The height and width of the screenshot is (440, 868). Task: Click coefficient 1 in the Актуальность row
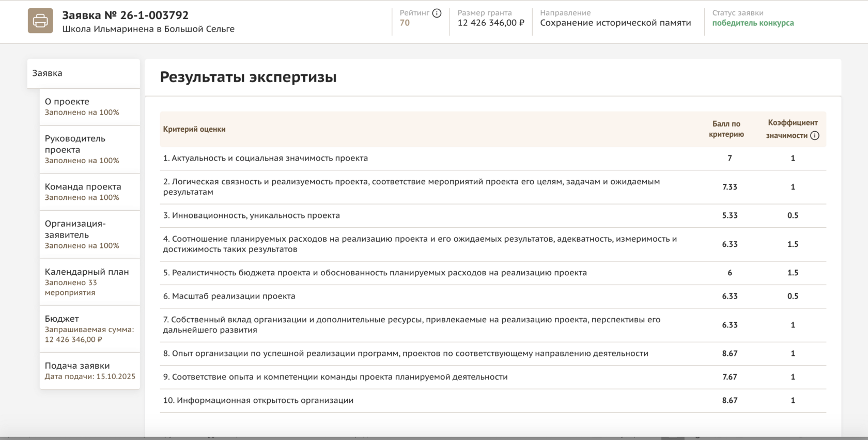[793, 158]
